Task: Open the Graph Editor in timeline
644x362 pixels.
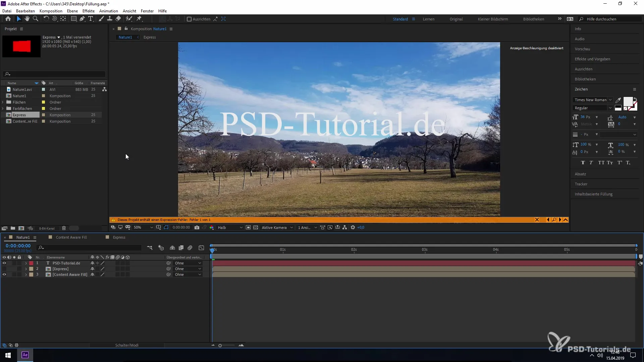Action: tap(201, 248)
